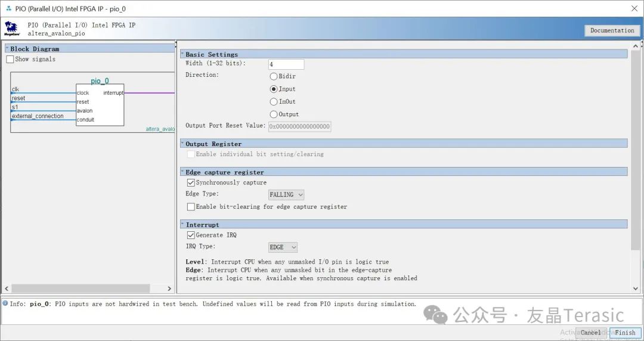
Task: Open the Edge Type FALLING dropdown
Action: pyautogui.click(x=286, y=195)
